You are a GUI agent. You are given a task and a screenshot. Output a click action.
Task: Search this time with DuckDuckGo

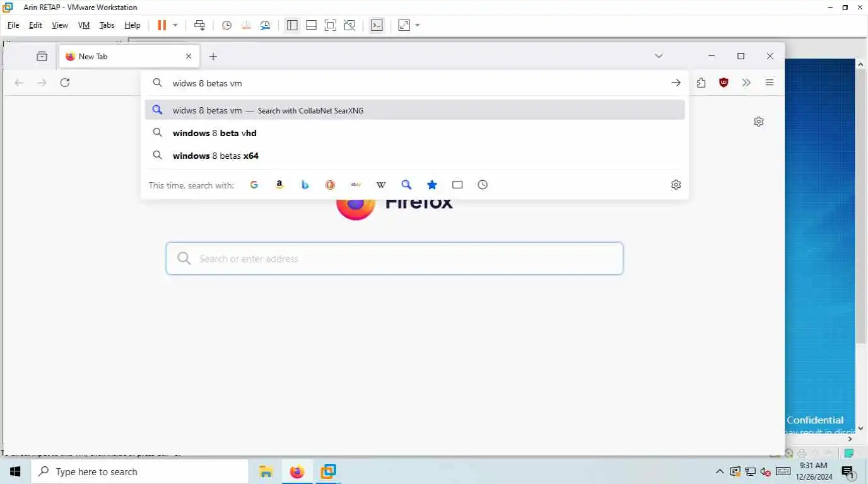tap(330, 185)
